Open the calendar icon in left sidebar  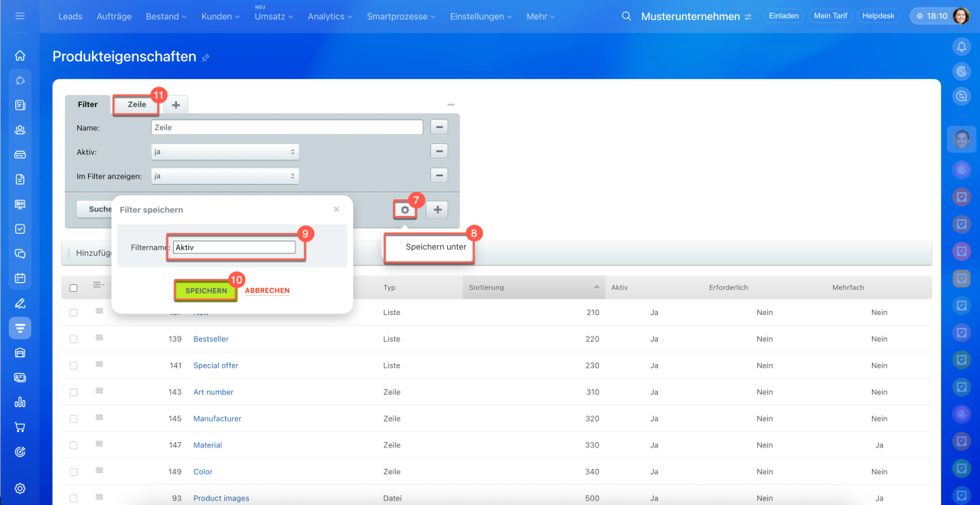point(20,278)
